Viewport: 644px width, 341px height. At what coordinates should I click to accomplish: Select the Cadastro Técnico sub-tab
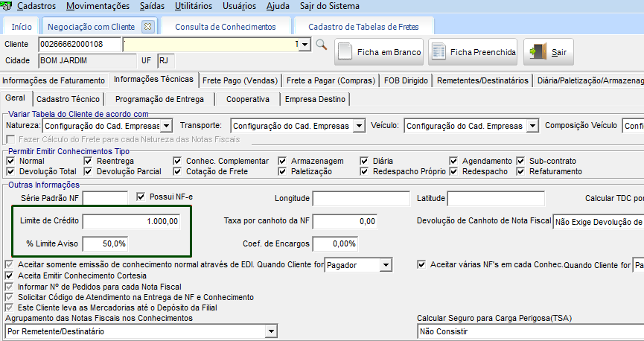point(68,99)
